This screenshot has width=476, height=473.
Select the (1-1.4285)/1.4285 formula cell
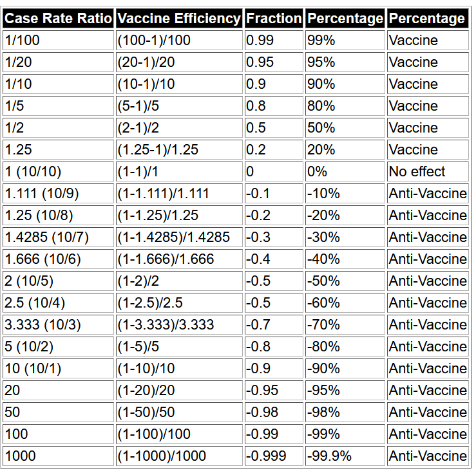click(179, 237)
